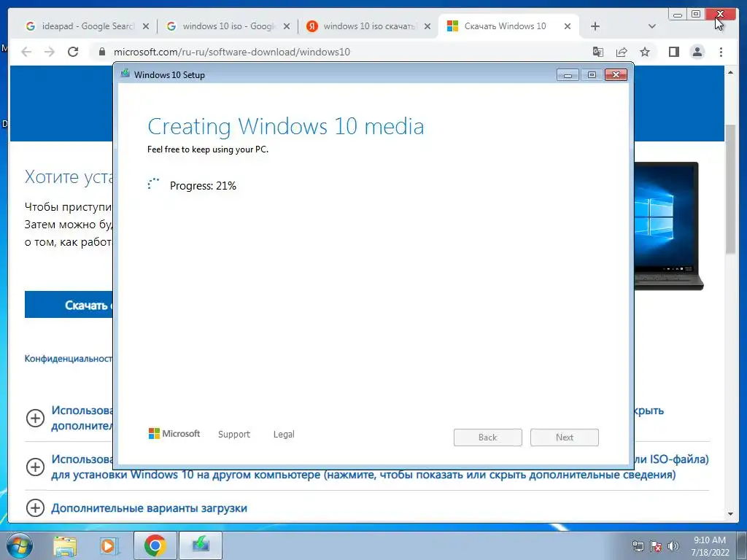The height and width of the screenshot is (560, 747).
Task: Toggle Chrome side panel icon
Action: 673,52
